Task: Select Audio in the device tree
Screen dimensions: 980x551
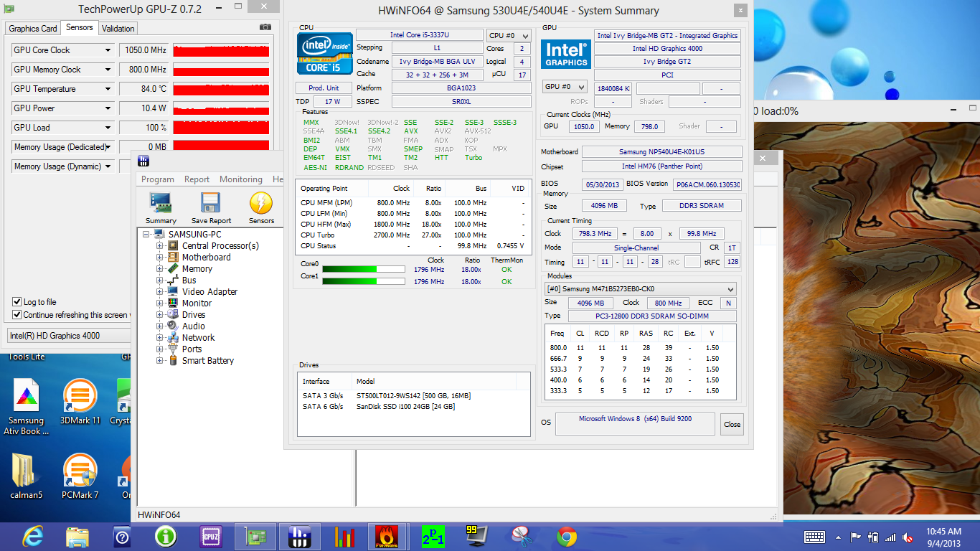Action: 194,326
